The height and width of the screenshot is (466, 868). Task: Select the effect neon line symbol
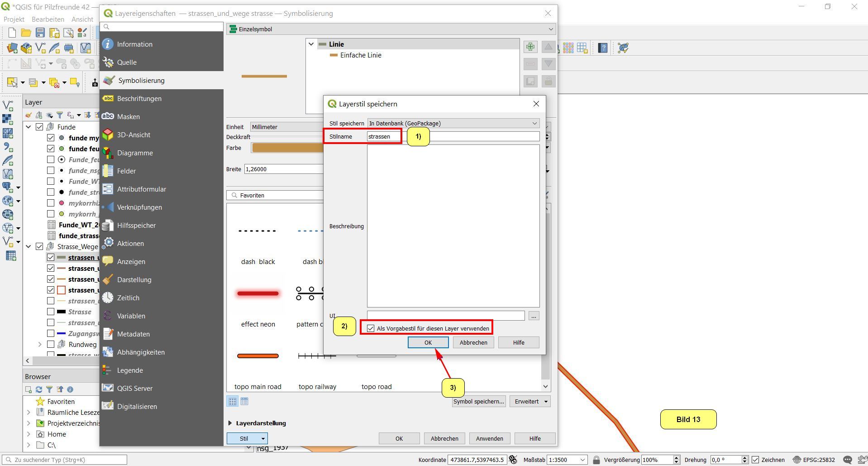pyautogui.click(x=258, y=294)
